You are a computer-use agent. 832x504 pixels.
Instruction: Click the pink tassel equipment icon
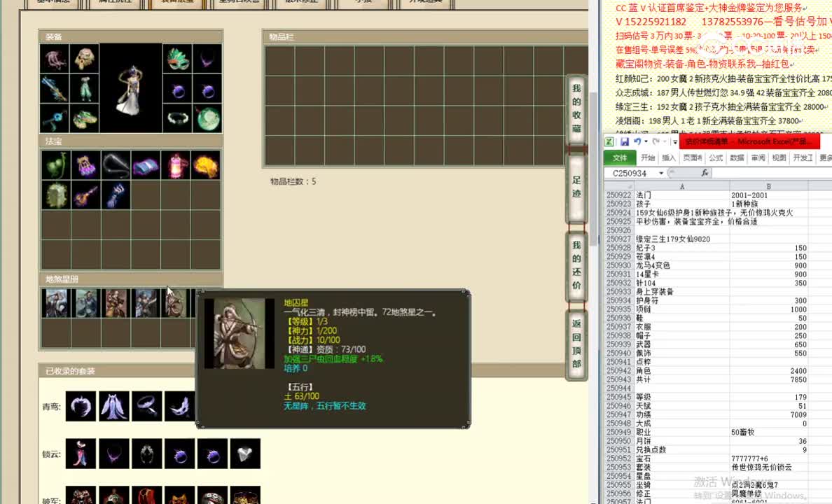(x=55, y=59)
